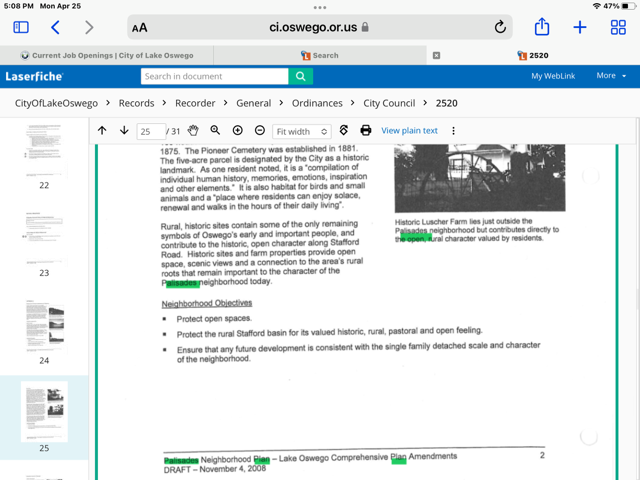The height and width of the screenshot is (480, 640).
Task: Click the green search button
Action: (301, 76)
